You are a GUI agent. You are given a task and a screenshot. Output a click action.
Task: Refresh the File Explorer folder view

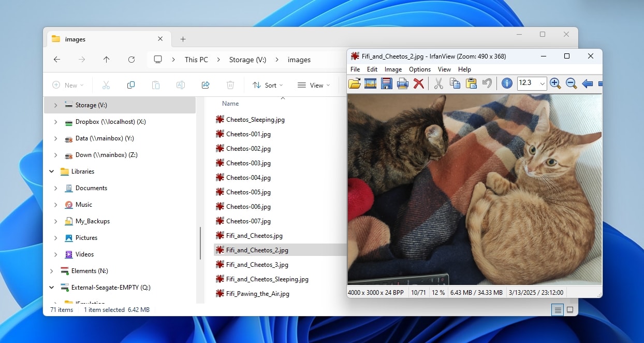pyautogui.click(x=131, y=60)
